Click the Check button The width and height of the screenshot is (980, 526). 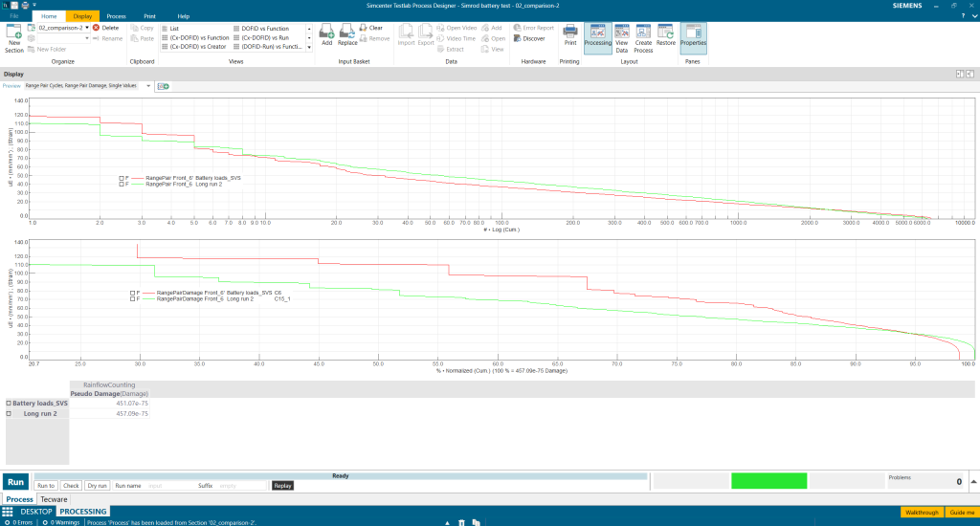pyautogui.click(x=71, y=486)
